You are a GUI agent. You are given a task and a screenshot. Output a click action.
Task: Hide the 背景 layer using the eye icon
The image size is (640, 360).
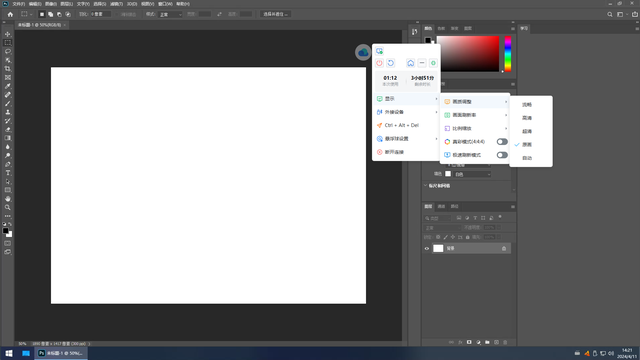(x=427, y=248)
